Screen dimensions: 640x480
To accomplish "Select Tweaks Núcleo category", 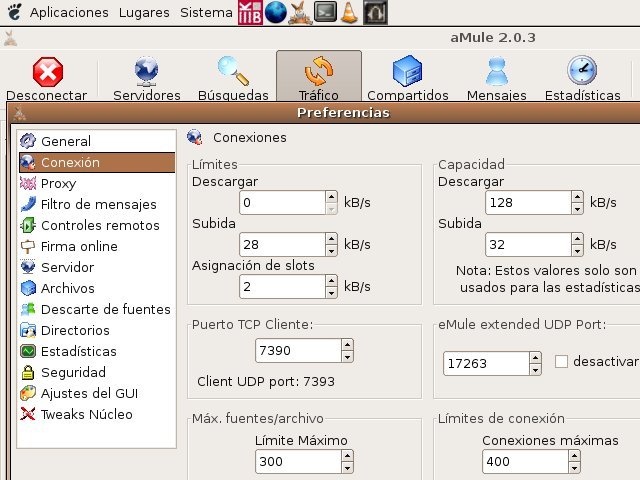I will (97, 414).
